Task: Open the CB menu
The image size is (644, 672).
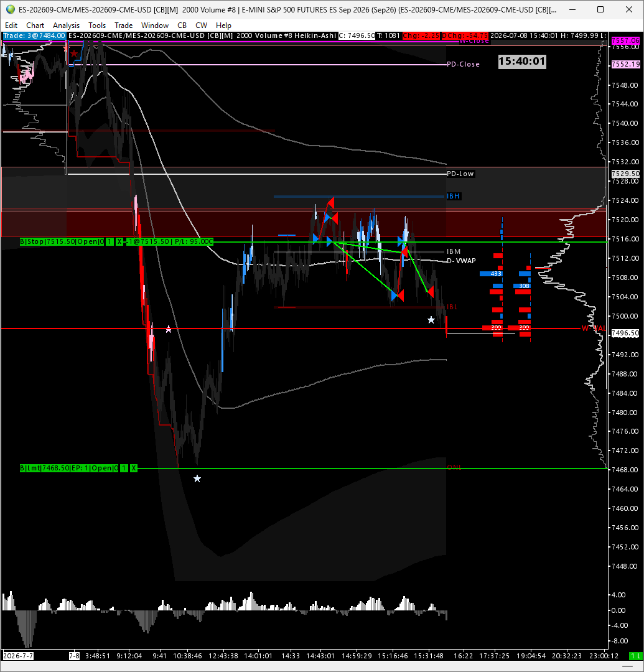Action: (182, 26)
